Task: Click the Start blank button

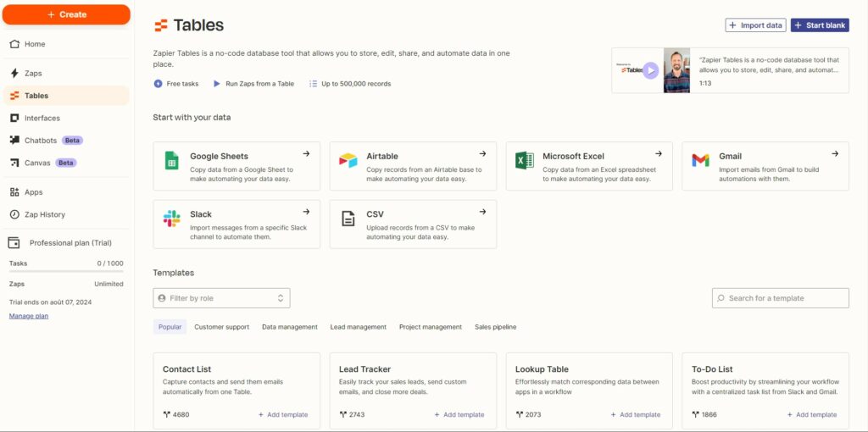Action: tap(820, 25)
